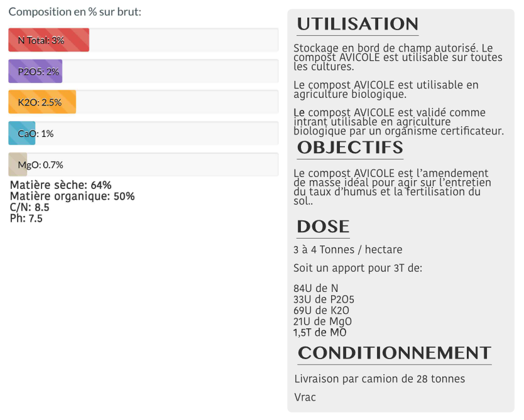Screen dimensions: 524x420
Task: Click the 'Composition en % sur brut' title
Action: [x=75, y=13]
